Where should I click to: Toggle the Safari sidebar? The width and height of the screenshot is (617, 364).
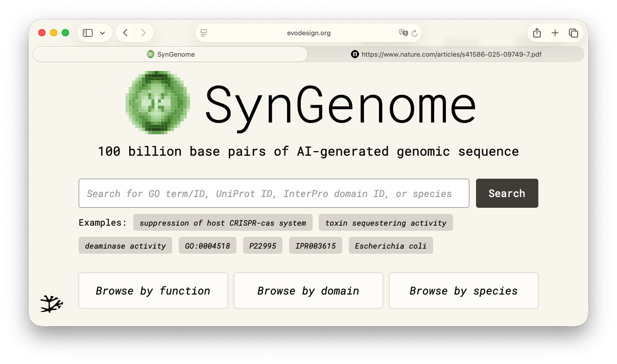pyautogui.click(x=88, y=33)
